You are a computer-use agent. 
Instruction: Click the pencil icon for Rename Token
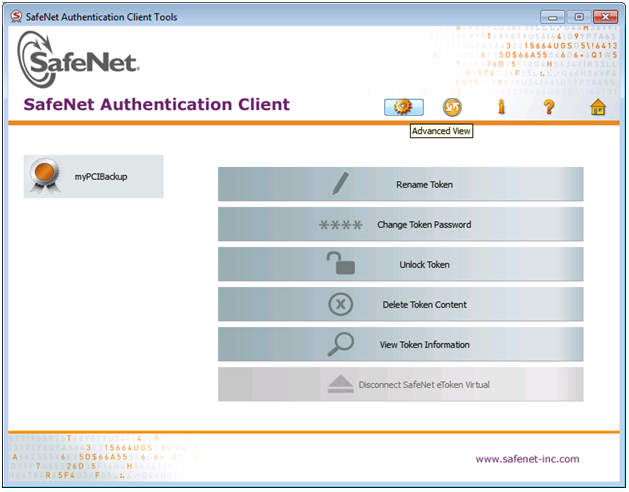pos(341,184)
